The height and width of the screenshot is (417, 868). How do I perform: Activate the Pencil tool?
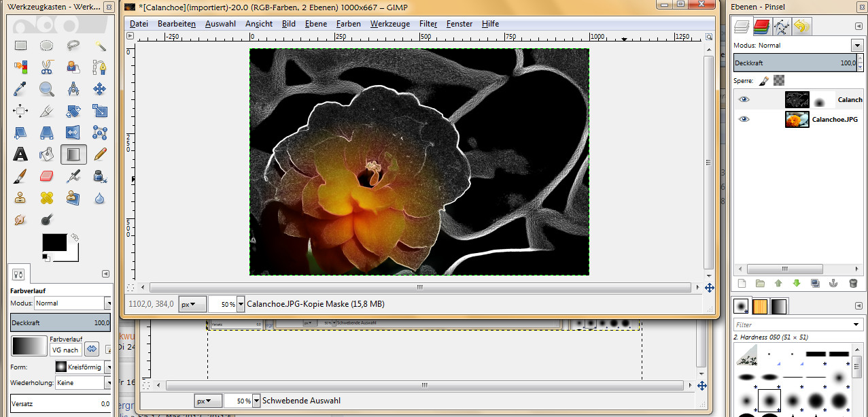point(100,154)
